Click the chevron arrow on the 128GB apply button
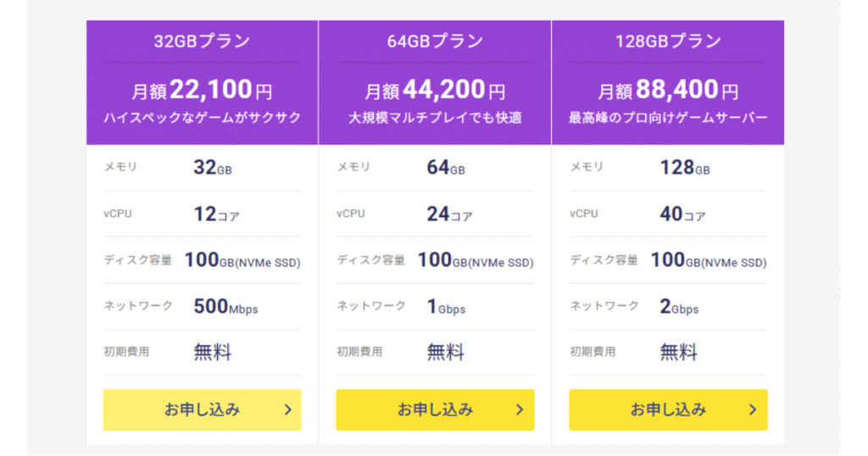 click(x=753, y=410)
